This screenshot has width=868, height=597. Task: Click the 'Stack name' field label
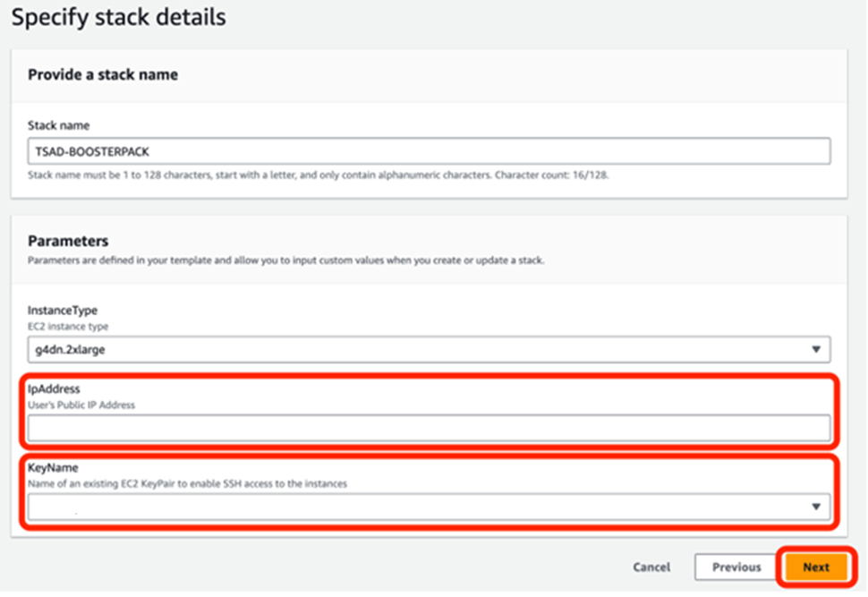click(58, 126)
